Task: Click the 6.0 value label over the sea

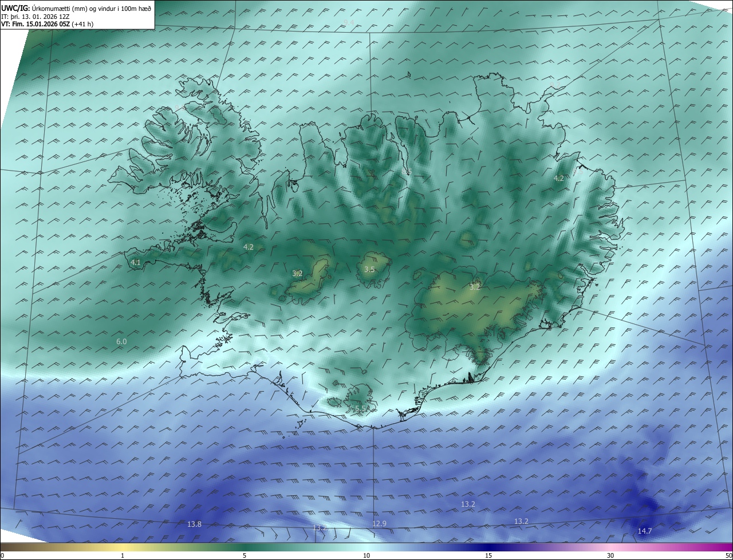Action: (121, 342)
